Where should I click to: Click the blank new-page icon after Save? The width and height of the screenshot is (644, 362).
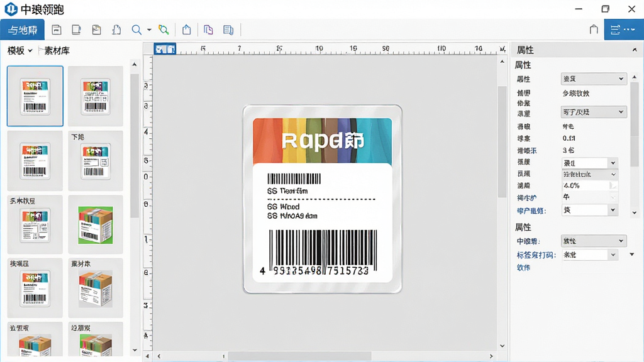76,30
